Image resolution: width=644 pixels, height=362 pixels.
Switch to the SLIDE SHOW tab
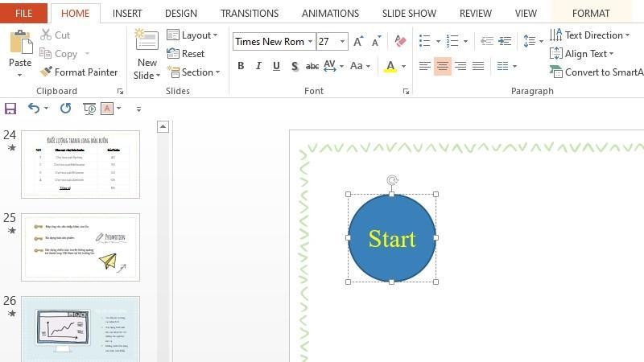(409, 13)
